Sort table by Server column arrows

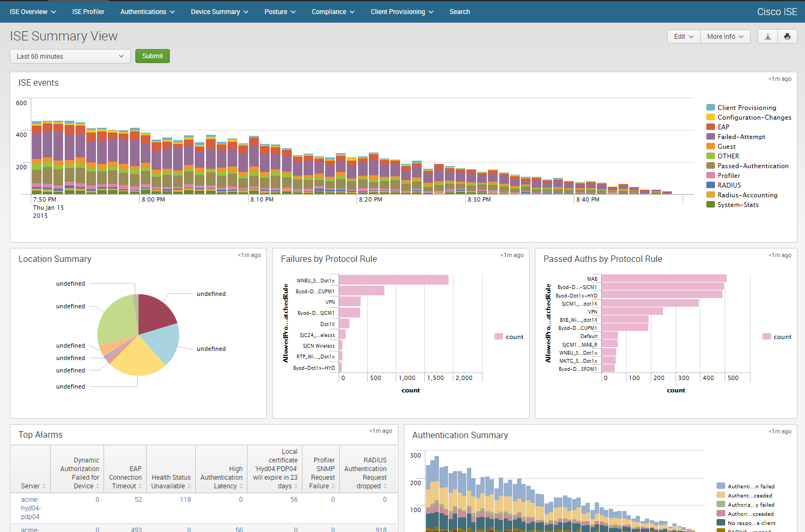point(44,486)
